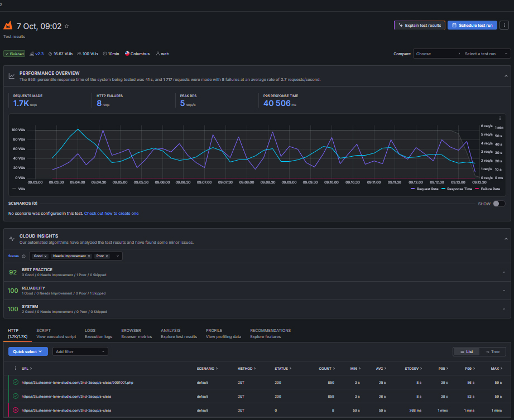Open the Add filter dropdown
Screen dimensions: 514x420
80,351
